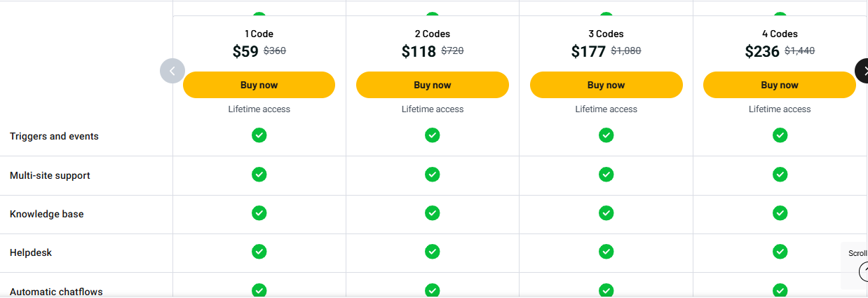
Task: Select the Multi-site support feature label
Action: pos(50,176)
